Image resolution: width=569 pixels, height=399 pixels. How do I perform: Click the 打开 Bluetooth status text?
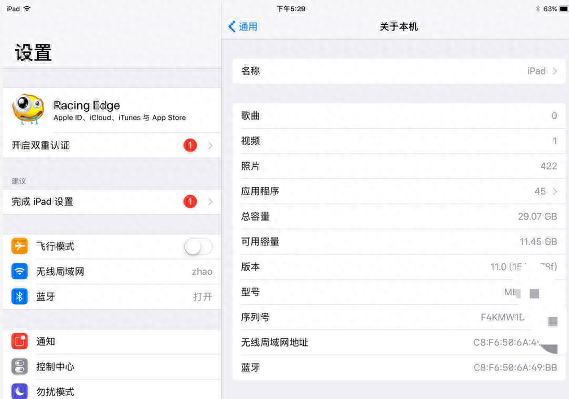pyautogui.click(x=202, y=297)
